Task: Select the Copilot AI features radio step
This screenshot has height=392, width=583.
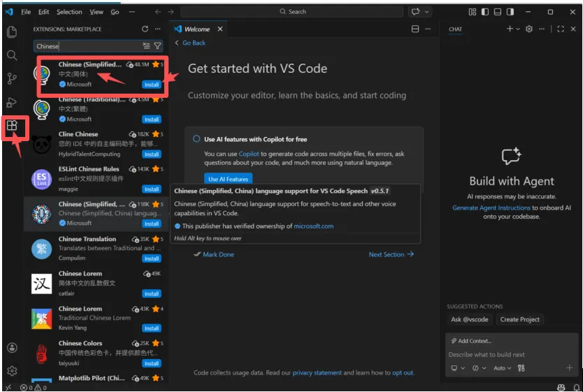Action: point(196,138)
